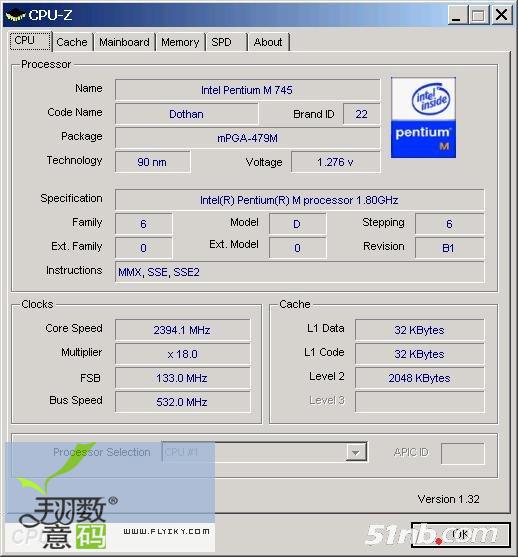The image size is (518, 557).
Task: Click the Intel Pentium M logo
Action: (x=423, y=118)
